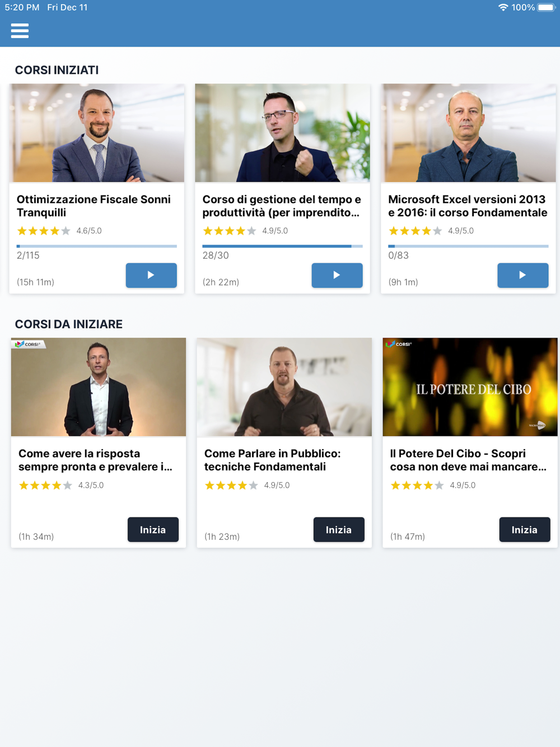Open Ottimizzazione Fiscale course thumbnail
Viewport: 560px width, 747px height.
[97, 133]
